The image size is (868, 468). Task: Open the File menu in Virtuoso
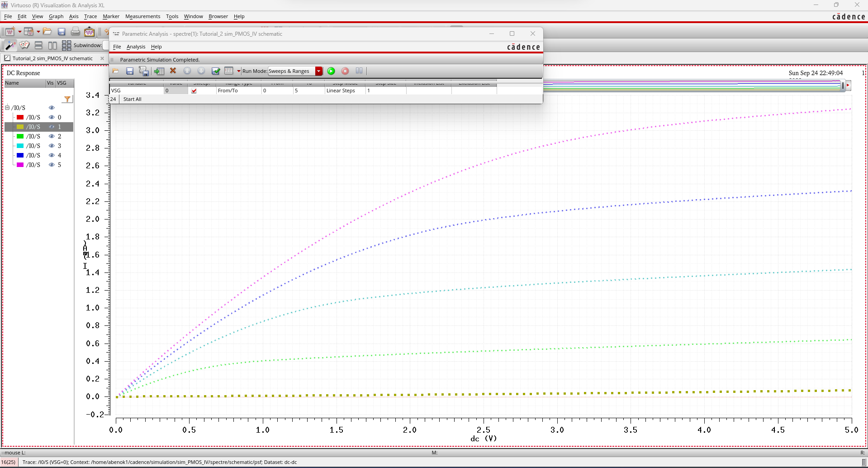pyautogui.click(x=8, y=16)
